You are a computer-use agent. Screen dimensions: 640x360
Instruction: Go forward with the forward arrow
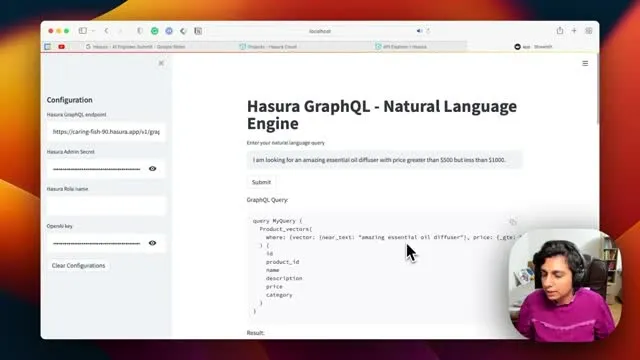[120, 31]
